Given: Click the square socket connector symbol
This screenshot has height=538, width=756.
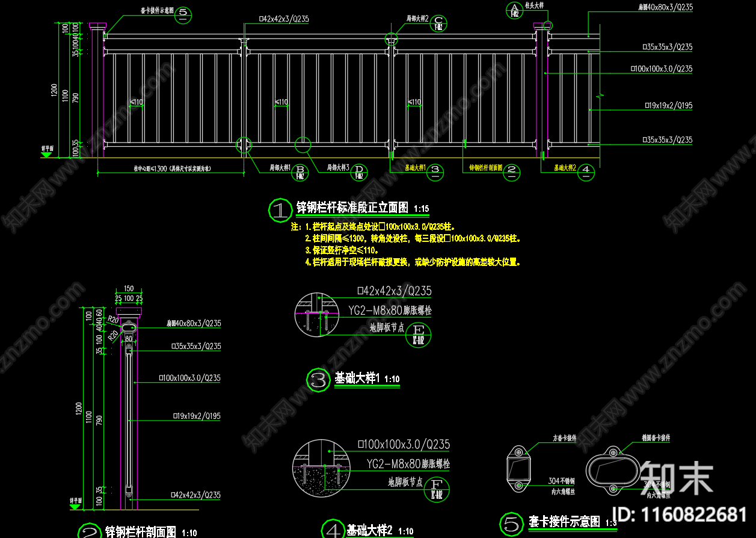Looking at the screenshot, I should point(518,468).
